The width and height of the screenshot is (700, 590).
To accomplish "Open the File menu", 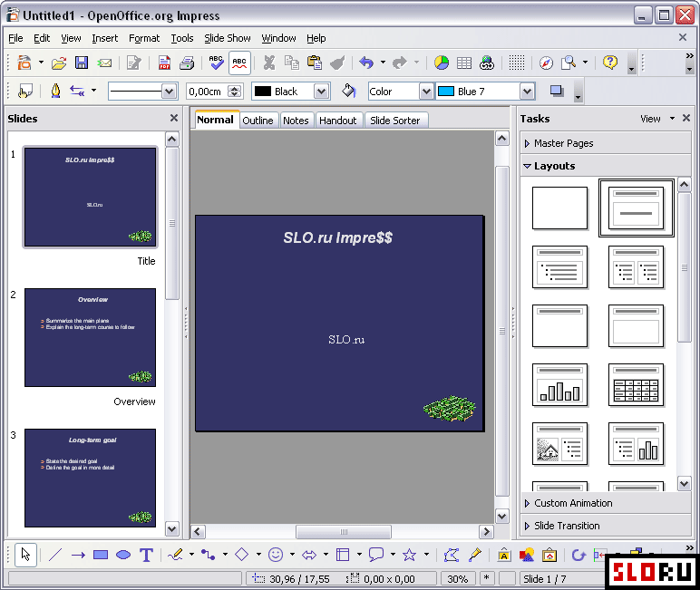I will pyautogui.click(x=15, y=38).
